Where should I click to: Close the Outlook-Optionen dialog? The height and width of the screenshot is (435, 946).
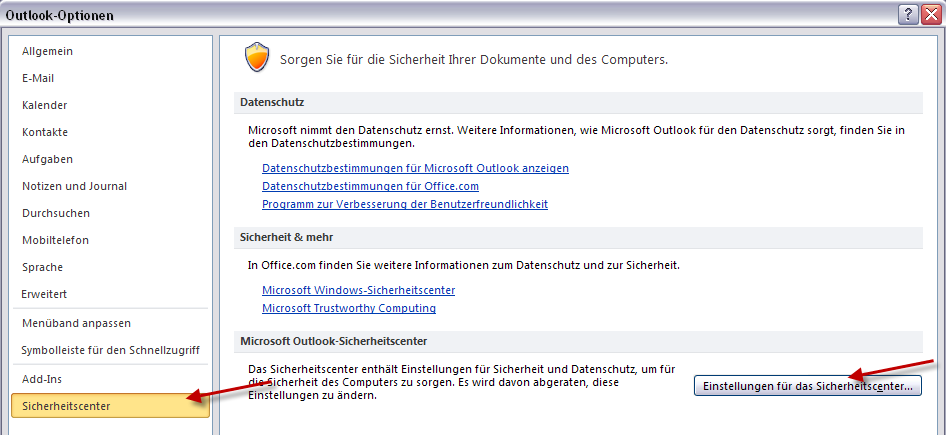click(x=931, y=14)
